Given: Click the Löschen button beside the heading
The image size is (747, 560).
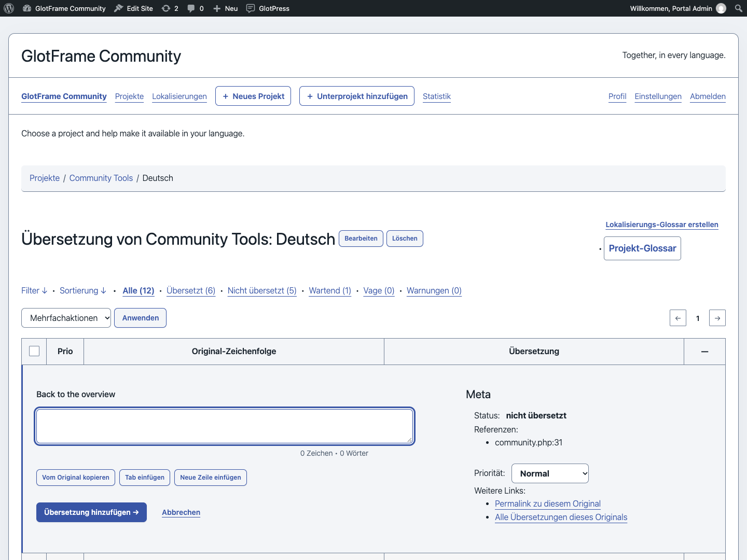Looking at the screenshot, I should click(x=405, y=239).
